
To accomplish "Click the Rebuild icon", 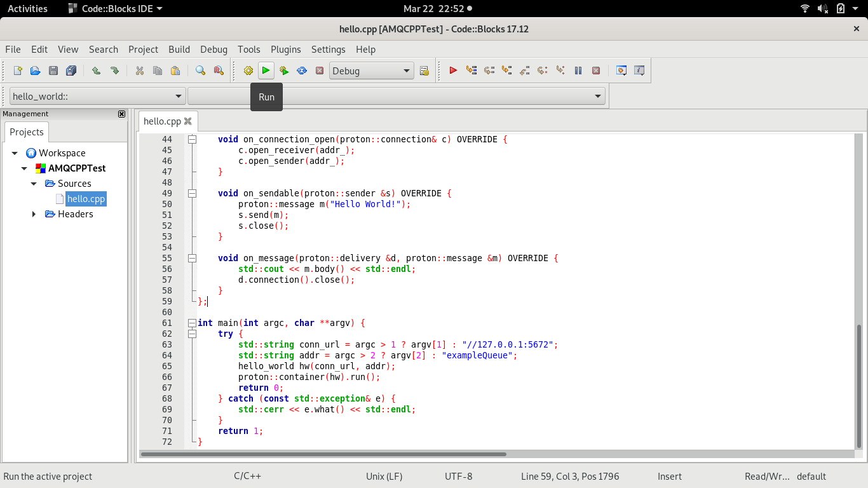I will pyautogui.click(x=302, y=71).
